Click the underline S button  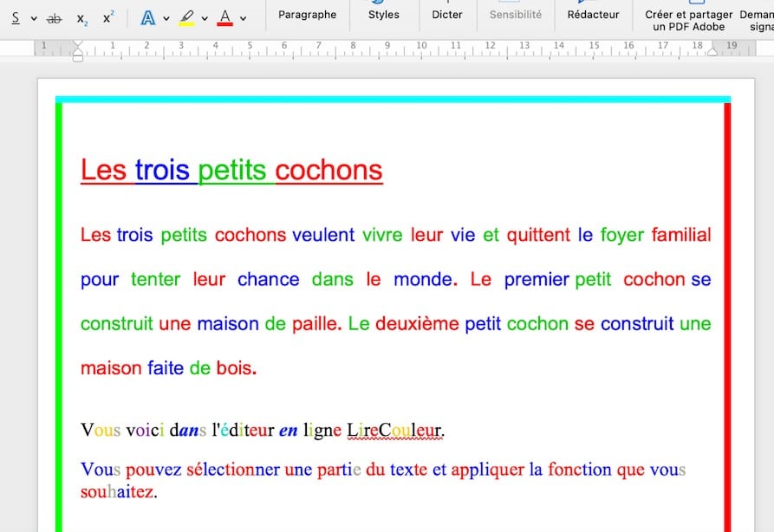click(15, 17)
